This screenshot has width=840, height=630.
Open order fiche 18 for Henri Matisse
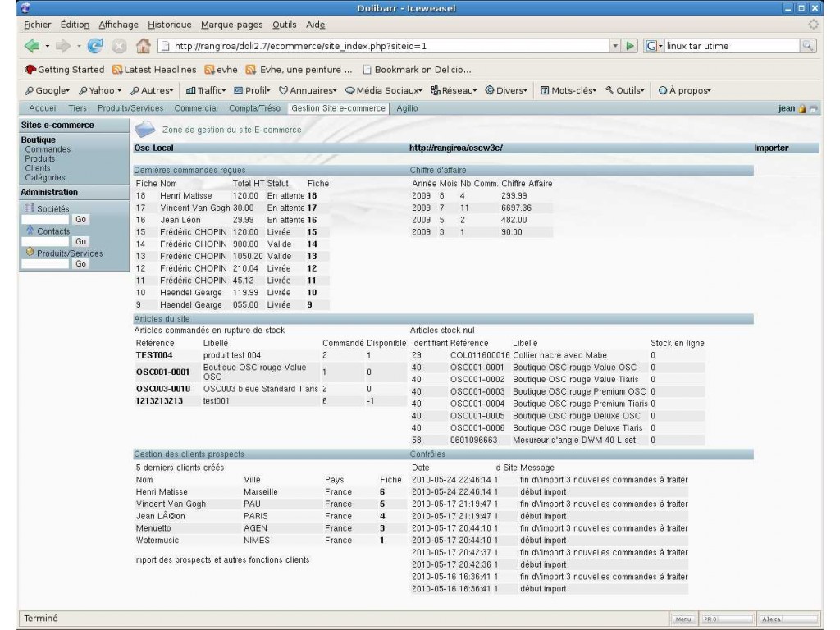click(312, 196)
